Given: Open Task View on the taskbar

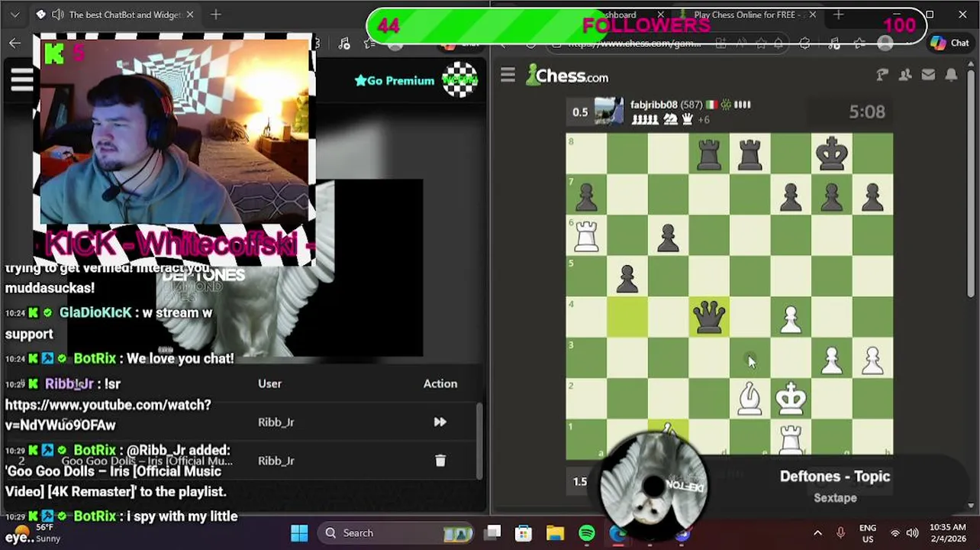Looking at the screenshot, I should point(493,533).
